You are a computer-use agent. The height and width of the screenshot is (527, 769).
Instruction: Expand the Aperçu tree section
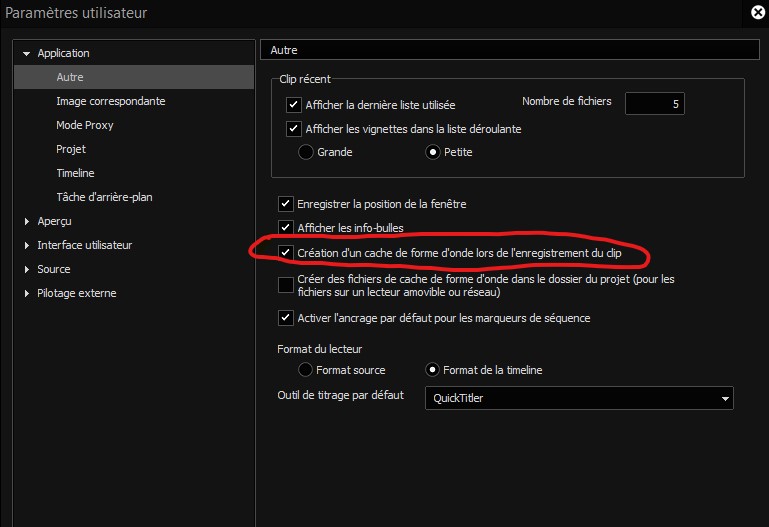[26, 221]
